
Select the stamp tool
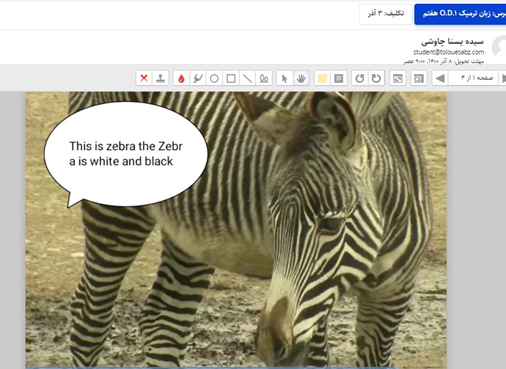tap(160, 78)
